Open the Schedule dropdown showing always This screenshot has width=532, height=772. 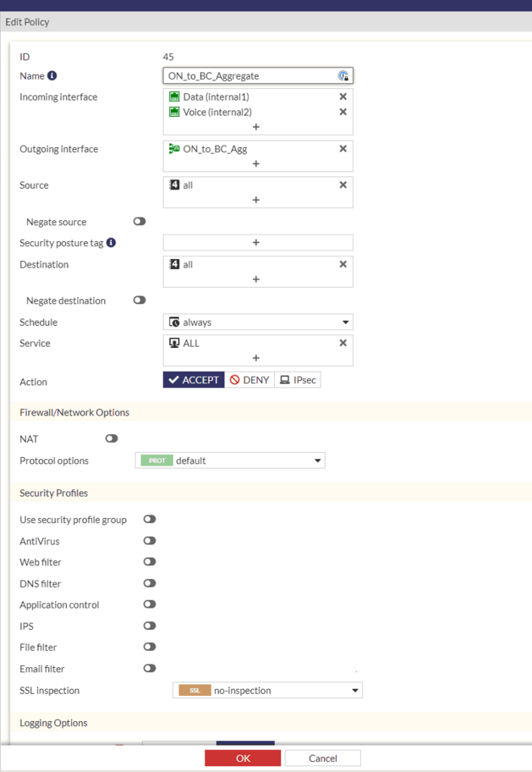pos(257,323)
